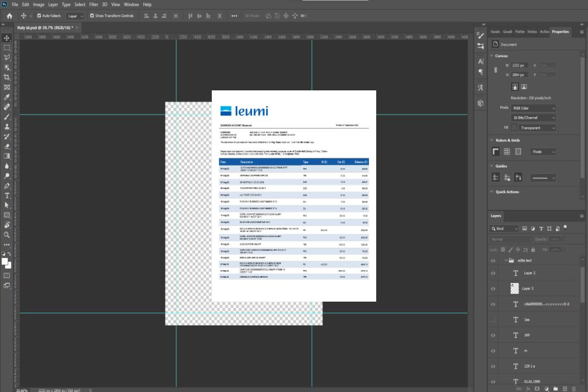Open the File menu
588x392 pixels.
pos(15,4)
